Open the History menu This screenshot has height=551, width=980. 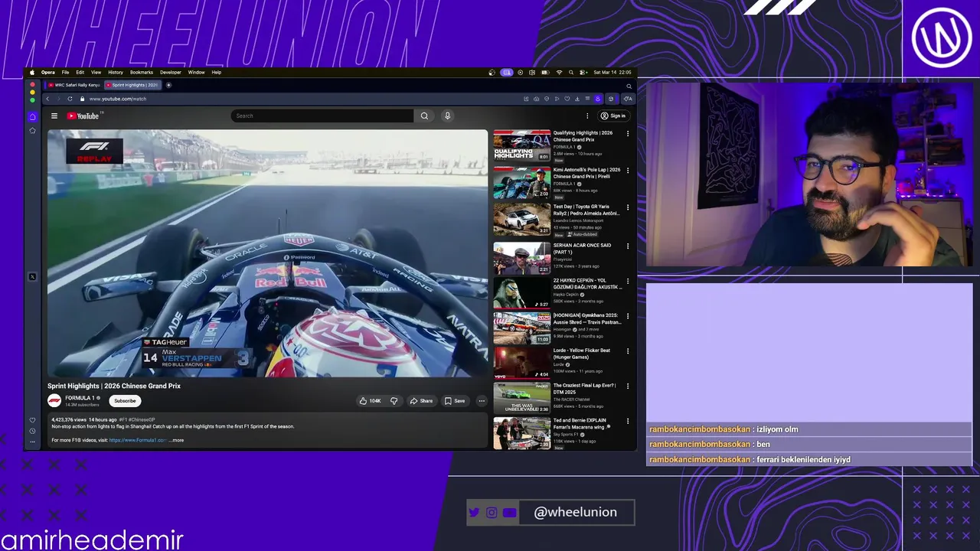click(x=116, y=73)
